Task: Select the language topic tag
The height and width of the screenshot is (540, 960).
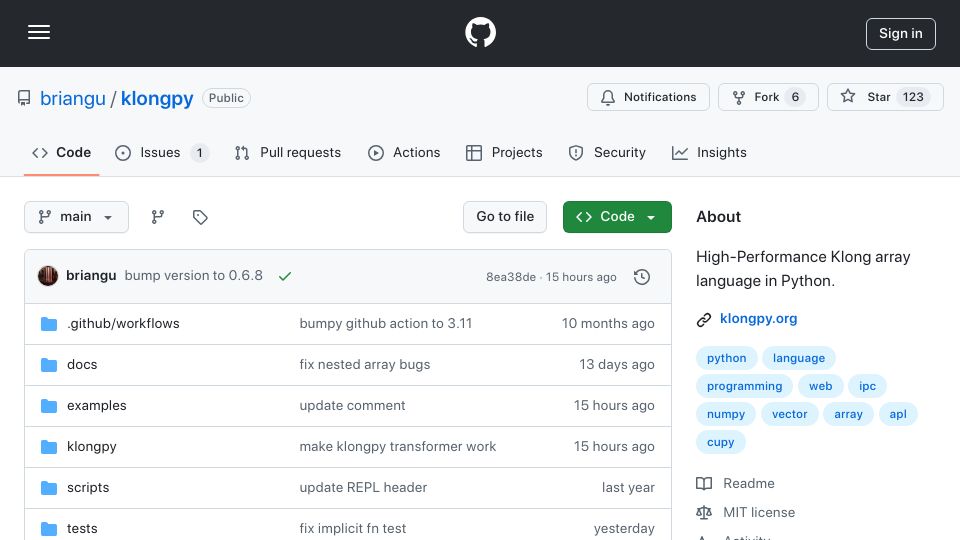Action: click(x=799, y=358)
